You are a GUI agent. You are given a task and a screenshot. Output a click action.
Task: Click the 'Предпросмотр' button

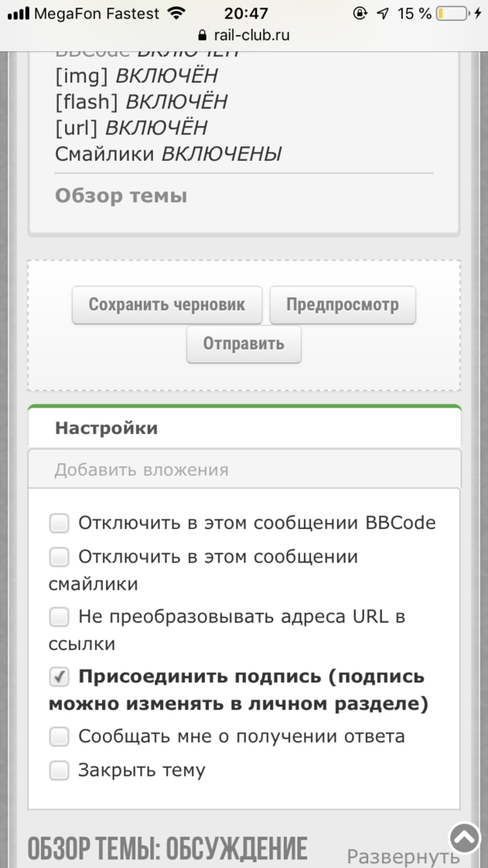(x=342, y=305)
